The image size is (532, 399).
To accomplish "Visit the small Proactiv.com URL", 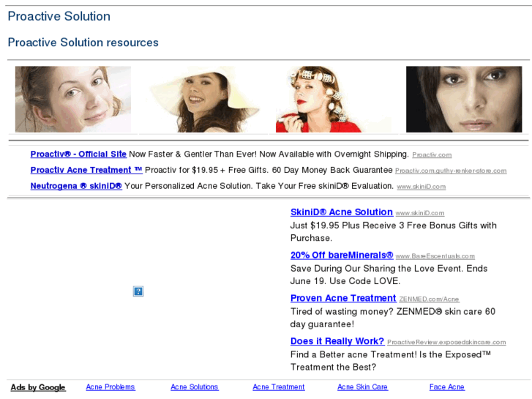I will click(432, 155).
